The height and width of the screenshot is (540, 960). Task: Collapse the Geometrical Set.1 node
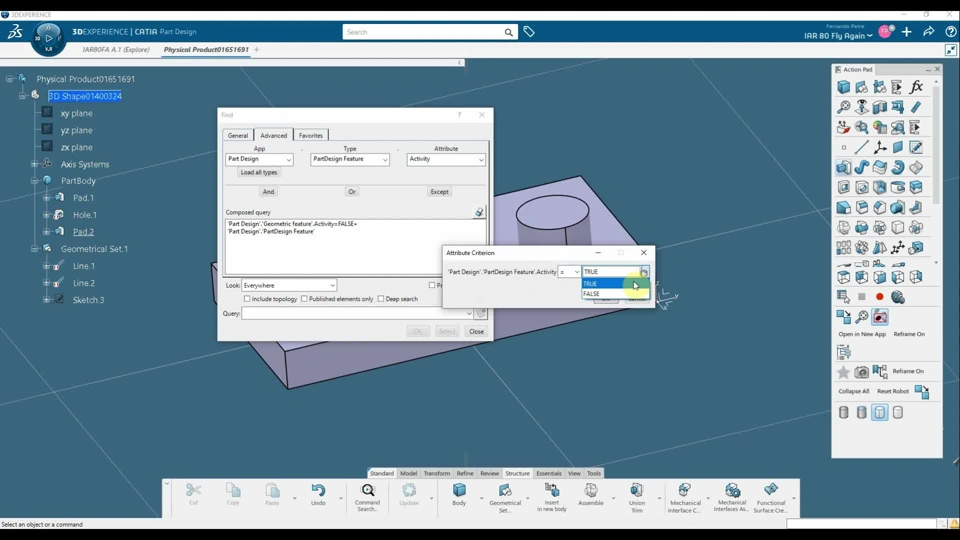[x=35, y=249]
